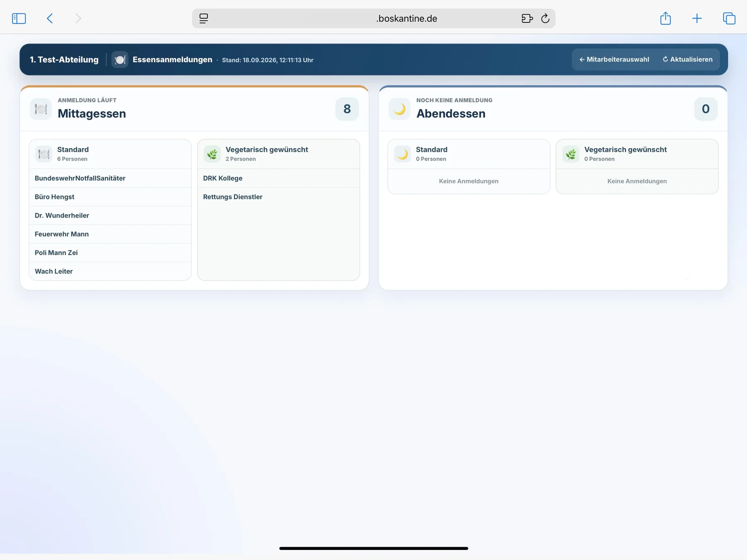Click the 2 Personen count label
This screenshot has width=747, height=560.
[x=241, y=159]
